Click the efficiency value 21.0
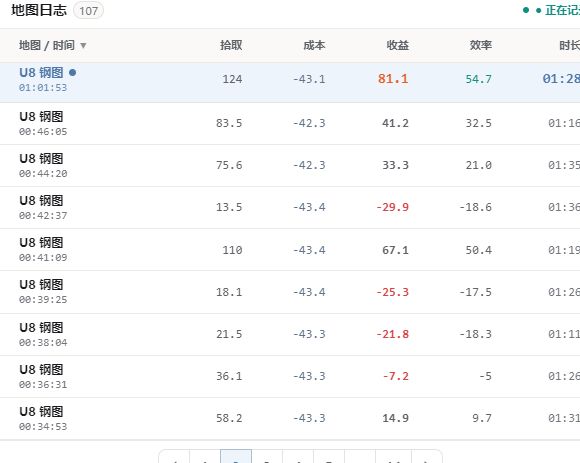 (x=478, y=165)
